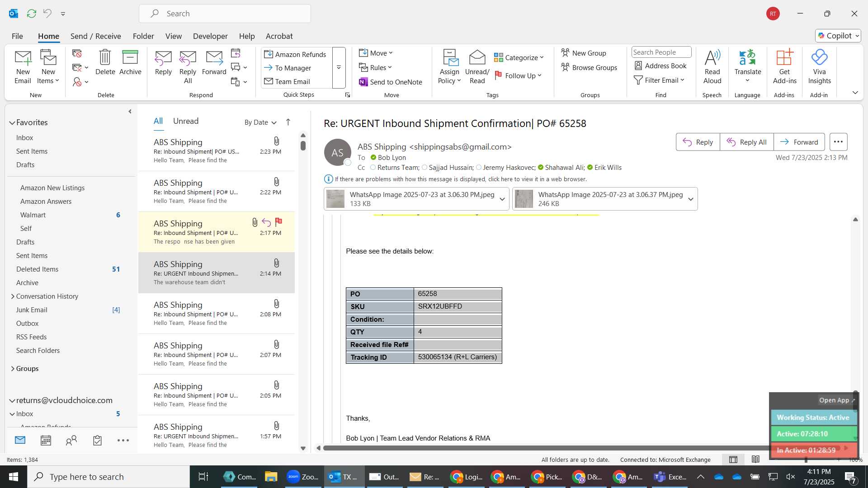Toggle Unread filter in message list
Viewport: 868px width, 488px height.
[x=186, y=121]
